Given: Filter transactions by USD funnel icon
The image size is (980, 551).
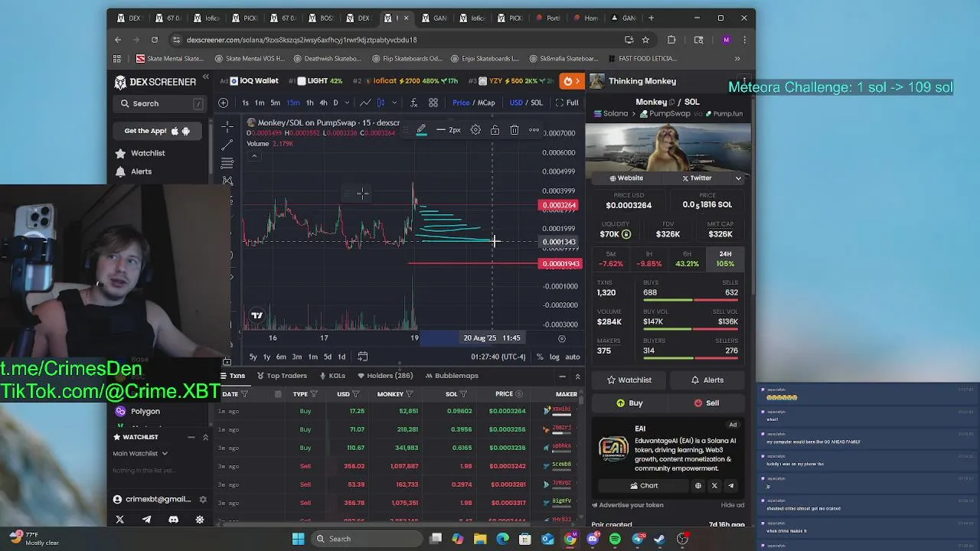Looking at the screenshot, I should [x=356, y=394].
